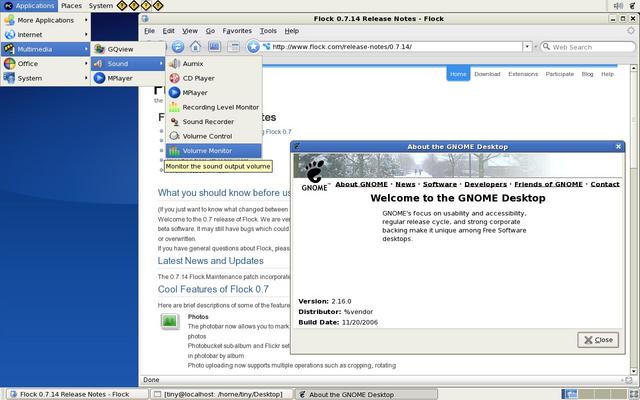Open the Developers link in the GNOME dialog
Screen dimensions: 640x400
point(485,184)
